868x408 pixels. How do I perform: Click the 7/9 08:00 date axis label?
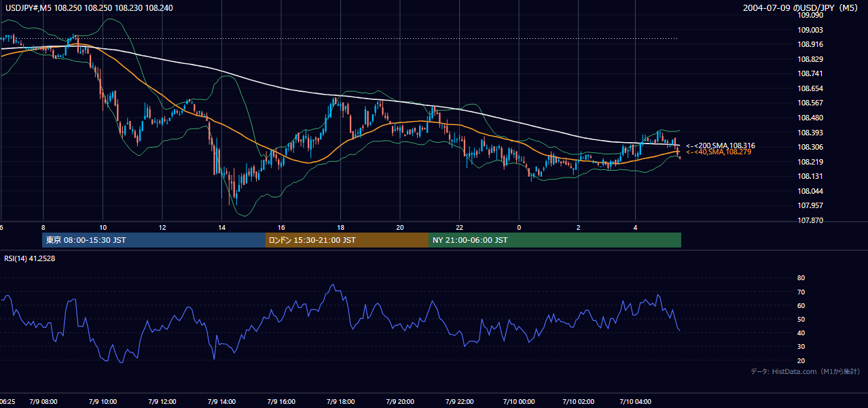pyautogui.click(x=43, y=402)
